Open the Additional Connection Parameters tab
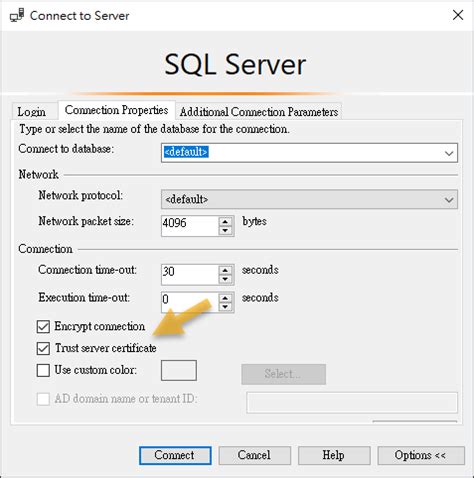474x478 pixels. coord(259,112)
